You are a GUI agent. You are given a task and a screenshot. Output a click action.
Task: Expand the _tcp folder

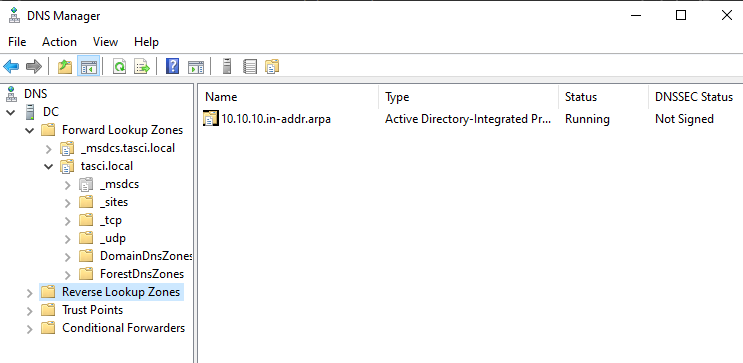[68, 221]
